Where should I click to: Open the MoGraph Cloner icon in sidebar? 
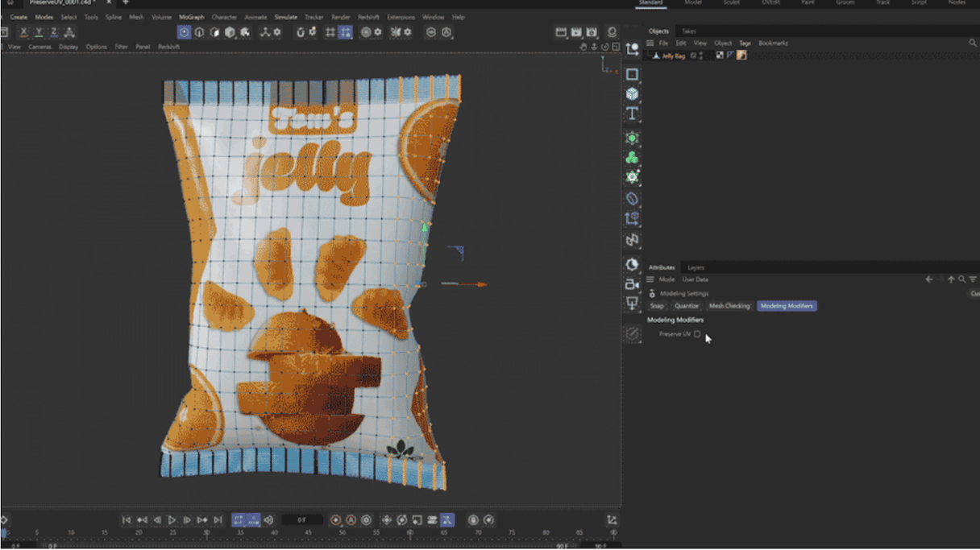click(633, 159)
